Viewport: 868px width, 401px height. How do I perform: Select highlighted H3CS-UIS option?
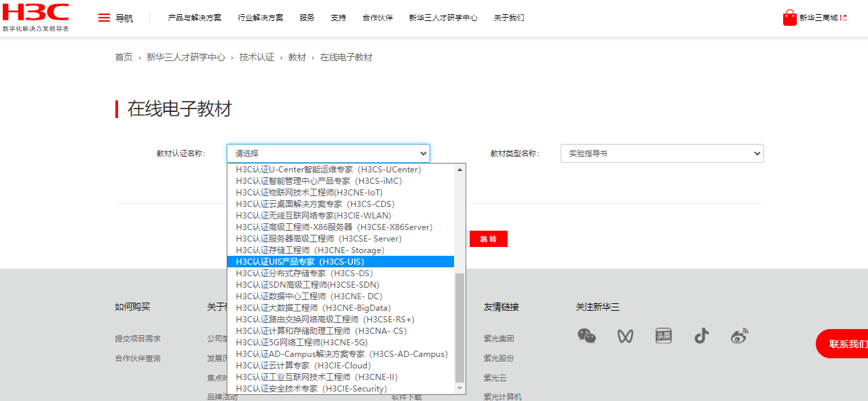tap(341, 262)
